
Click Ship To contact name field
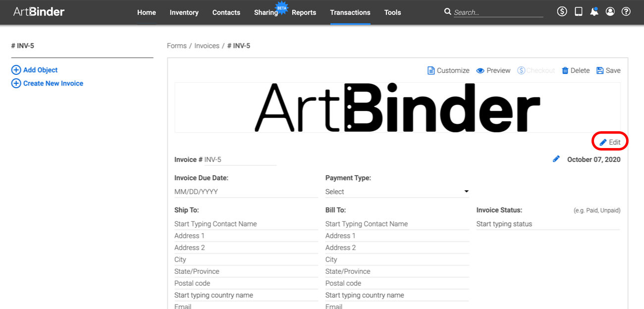[x=246, y=224]
